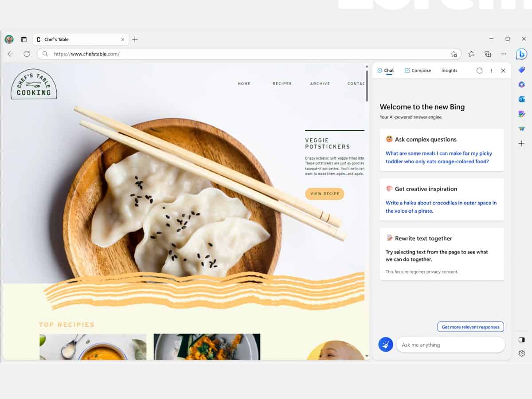Open the Outlook icon in sidebar
Viewport: 532px width, 399px height.
pos(521,99)
